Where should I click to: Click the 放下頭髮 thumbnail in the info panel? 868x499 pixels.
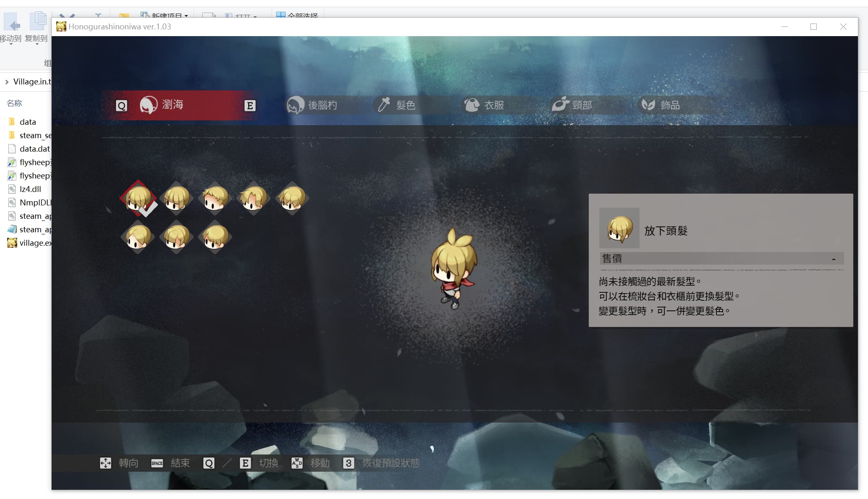pyautogui.click(x=619, y=228)
